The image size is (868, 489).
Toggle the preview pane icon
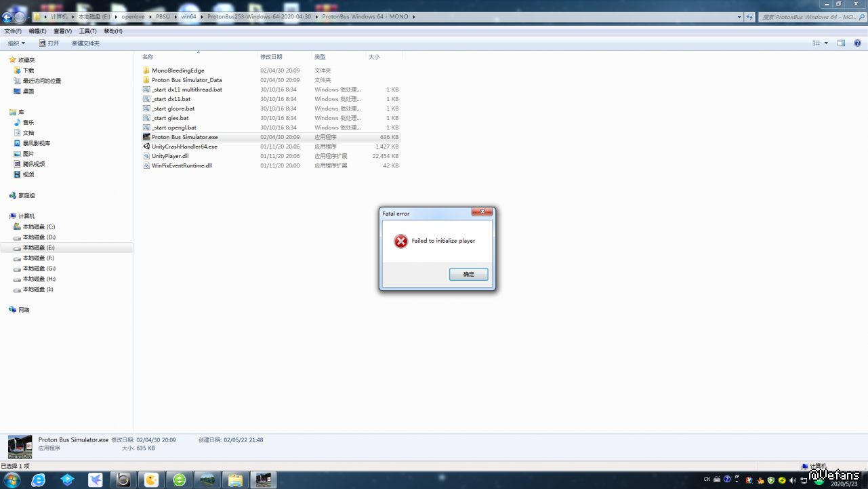click(x=841, y=43)
